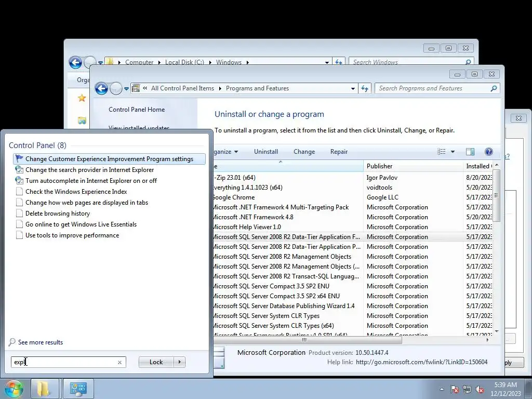Select the Google Chrome program row
Viewport: 532px width, 399px height.
(353, 197)
